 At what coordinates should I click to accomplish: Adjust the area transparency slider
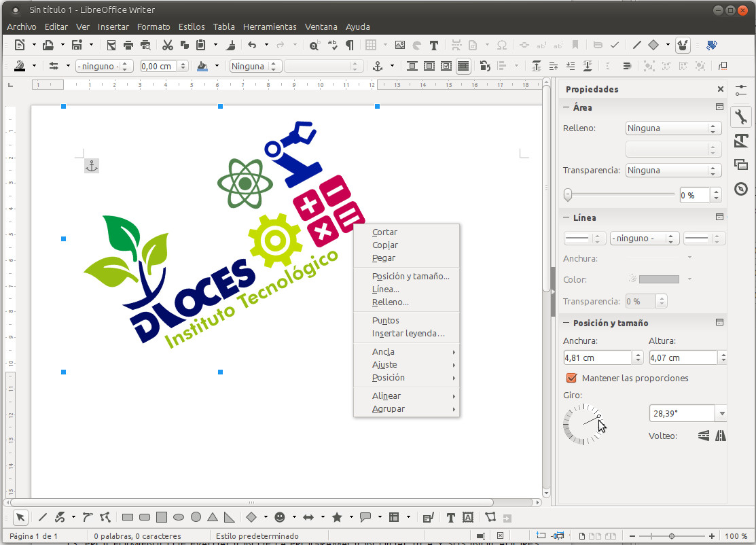[619, 194]
